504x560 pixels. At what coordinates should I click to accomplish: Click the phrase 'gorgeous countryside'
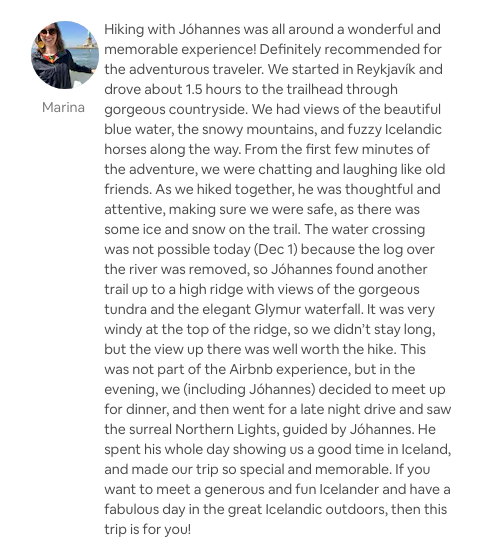[x=176, y=109]
